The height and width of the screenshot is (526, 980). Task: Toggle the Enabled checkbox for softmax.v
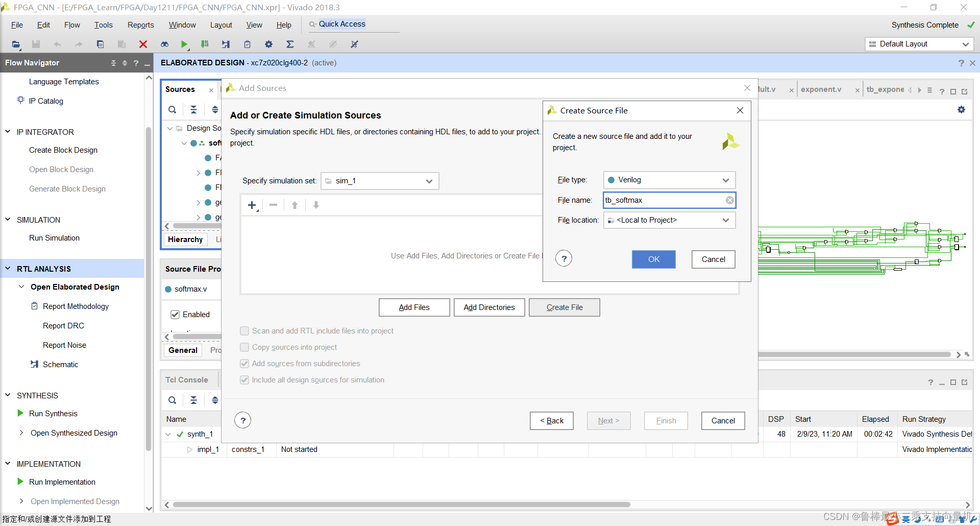click(x=175, y=315)
